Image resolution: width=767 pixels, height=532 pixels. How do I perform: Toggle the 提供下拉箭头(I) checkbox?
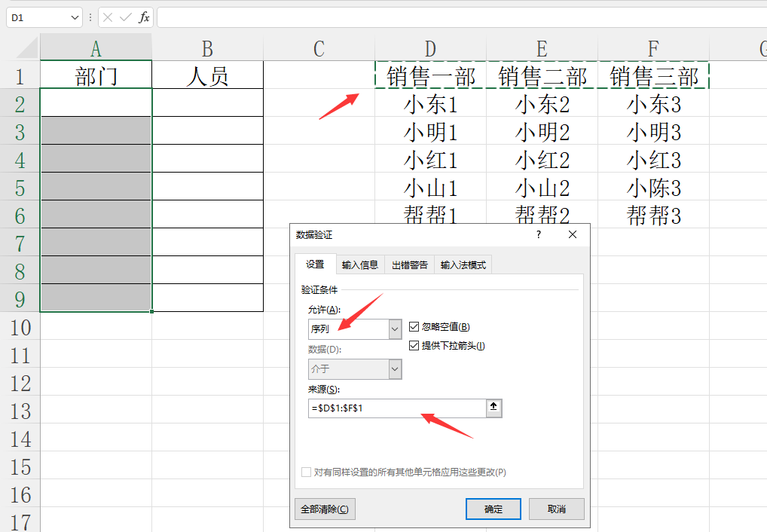414,346
